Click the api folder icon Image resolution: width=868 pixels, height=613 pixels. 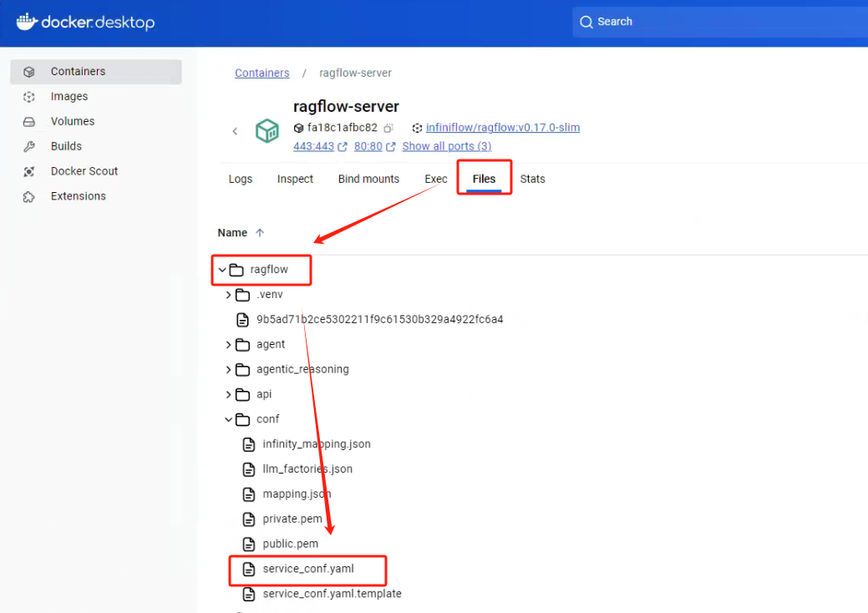tap(242, 394)
